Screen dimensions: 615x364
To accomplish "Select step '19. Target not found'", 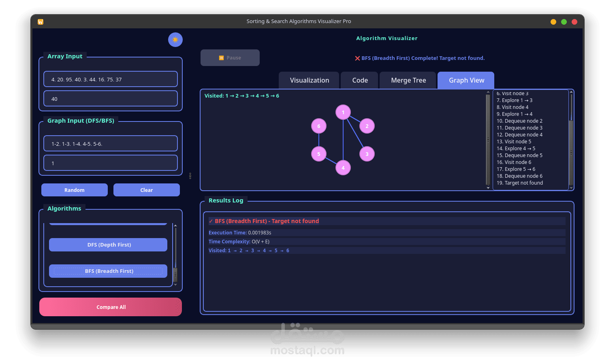I will [520, 183].
